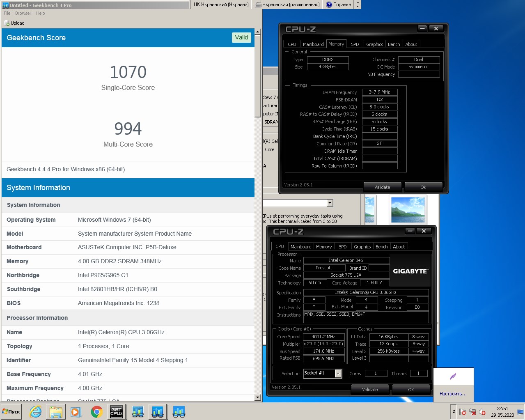The width and height of the screenshot is (525, 420).
Task: Click the Show Desktop button beside the clock
Action: click(x=520, y=411)
